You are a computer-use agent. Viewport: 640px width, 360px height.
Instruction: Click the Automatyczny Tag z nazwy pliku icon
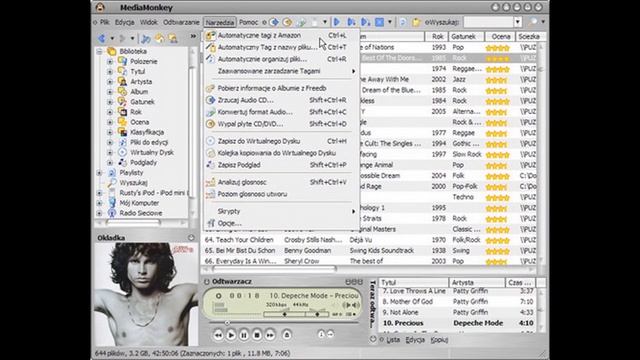click(210, 47)
